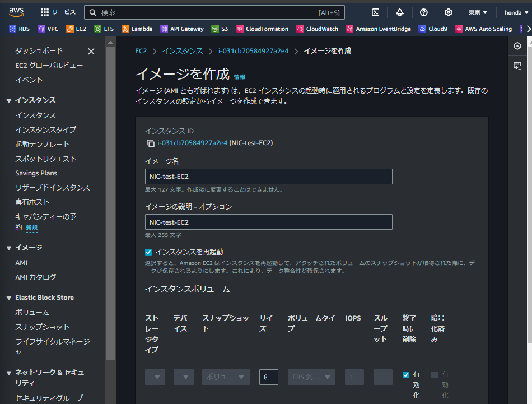Collapse the ネットワーク & セキュリティ section

[x=9, y=373]
